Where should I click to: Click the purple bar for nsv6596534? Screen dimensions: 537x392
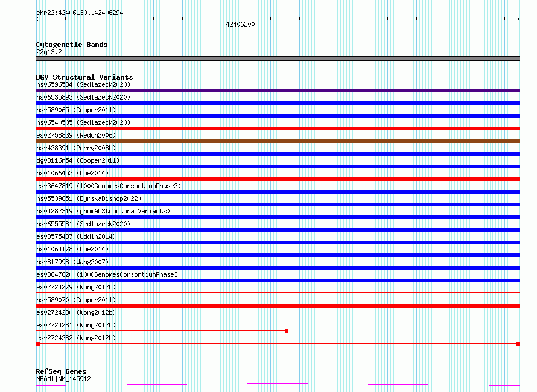[x=278, y=90]
